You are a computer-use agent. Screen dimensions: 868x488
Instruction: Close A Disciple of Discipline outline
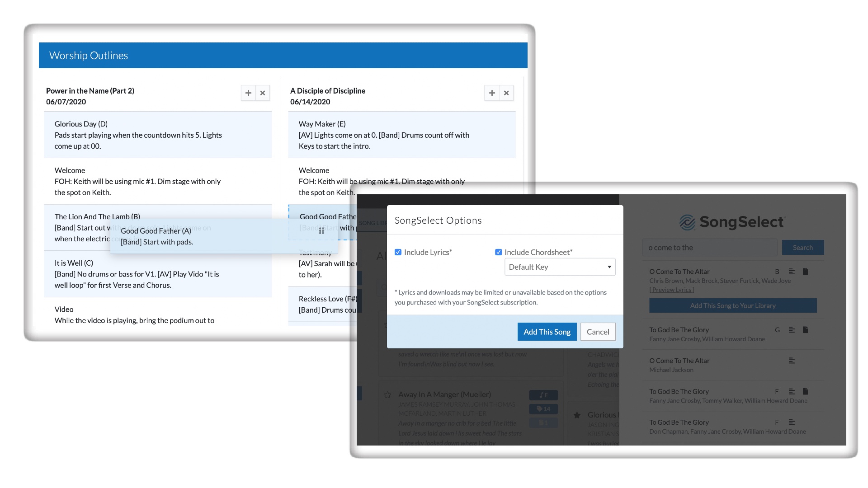(x=506, y=93)
